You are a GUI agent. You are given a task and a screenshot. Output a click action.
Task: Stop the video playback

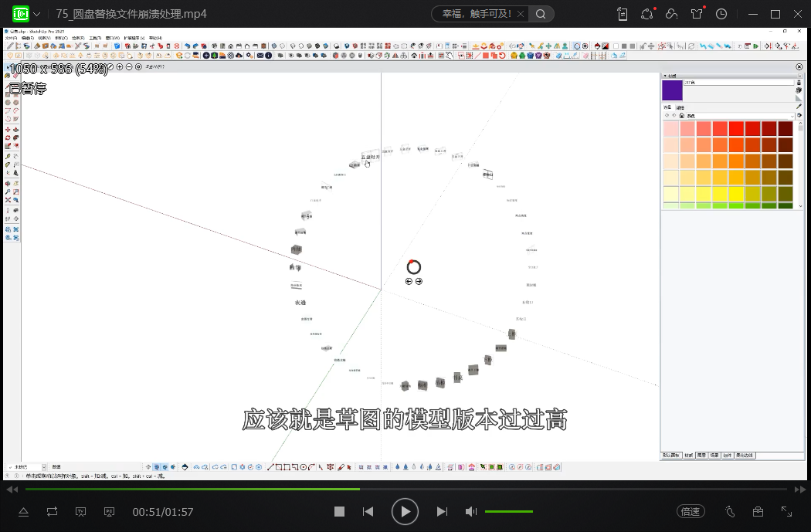pyautogui.click(x=339, y=511)
